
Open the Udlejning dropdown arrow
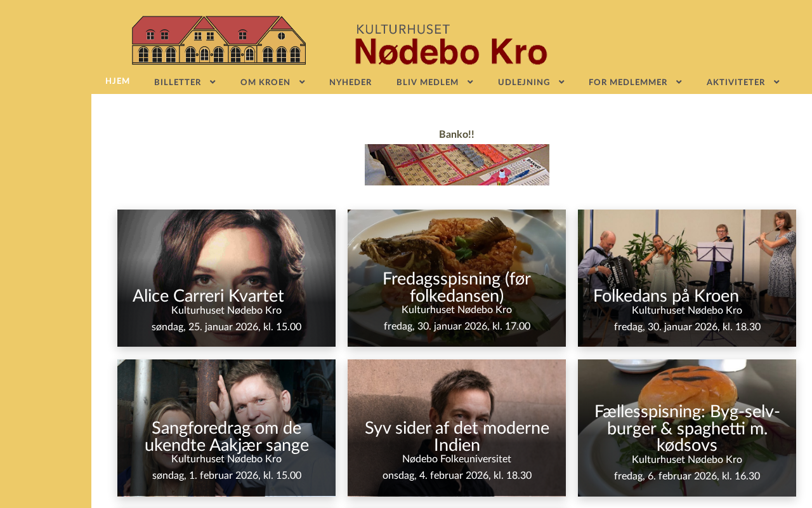[561, 82]
